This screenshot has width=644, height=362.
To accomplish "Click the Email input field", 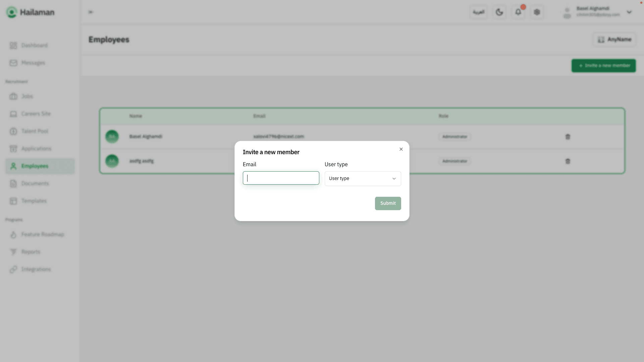I will click(281, 178).
